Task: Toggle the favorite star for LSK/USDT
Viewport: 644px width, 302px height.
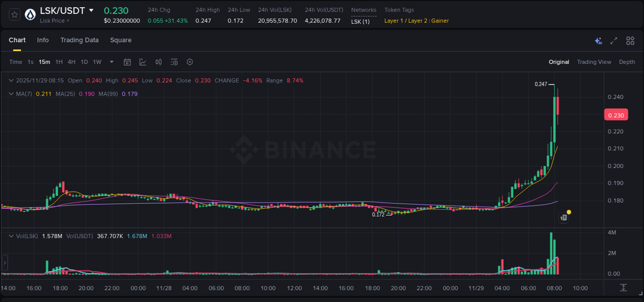Action: (x=14, y=14)
